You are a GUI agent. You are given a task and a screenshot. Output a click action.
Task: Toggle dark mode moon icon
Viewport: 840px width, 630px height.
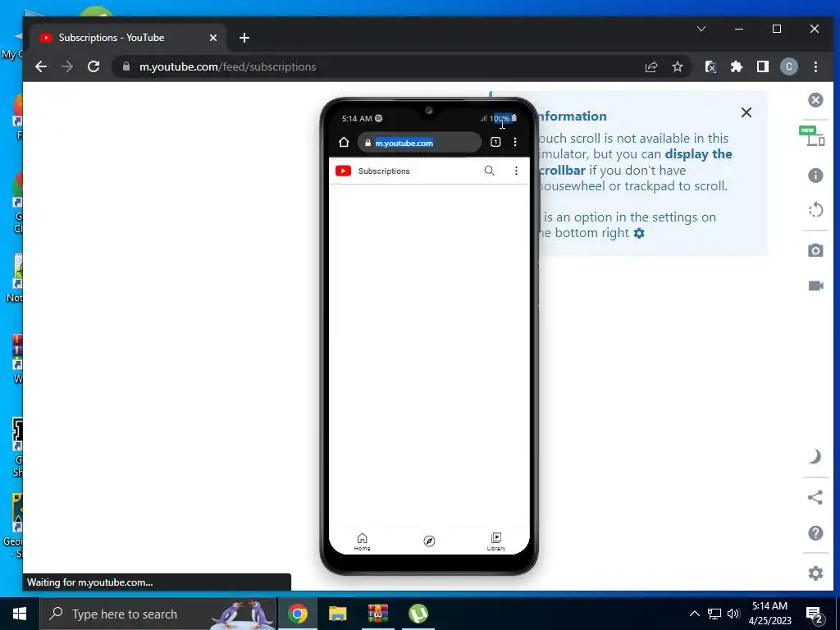click(815, 456)
